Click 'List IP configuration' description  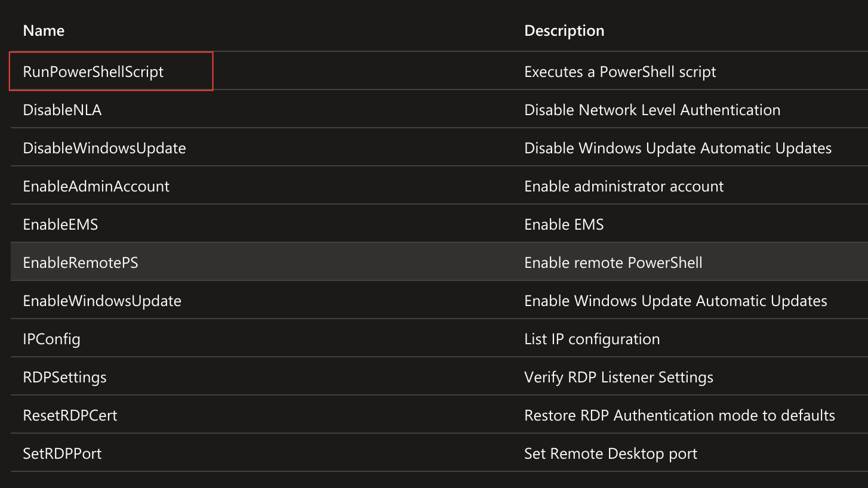click(x=592, y=339)
